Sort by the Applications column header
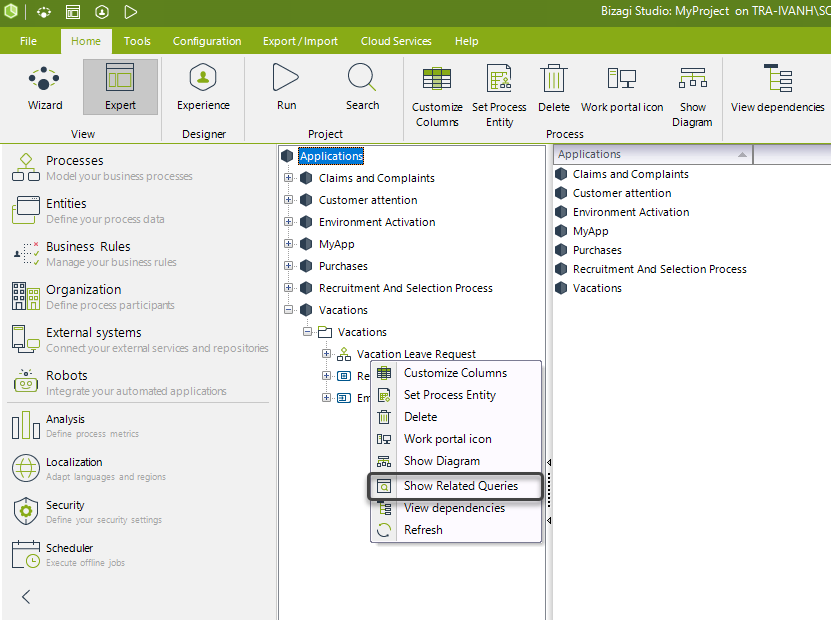Viewport: 831px width, 620px height. 653,154
